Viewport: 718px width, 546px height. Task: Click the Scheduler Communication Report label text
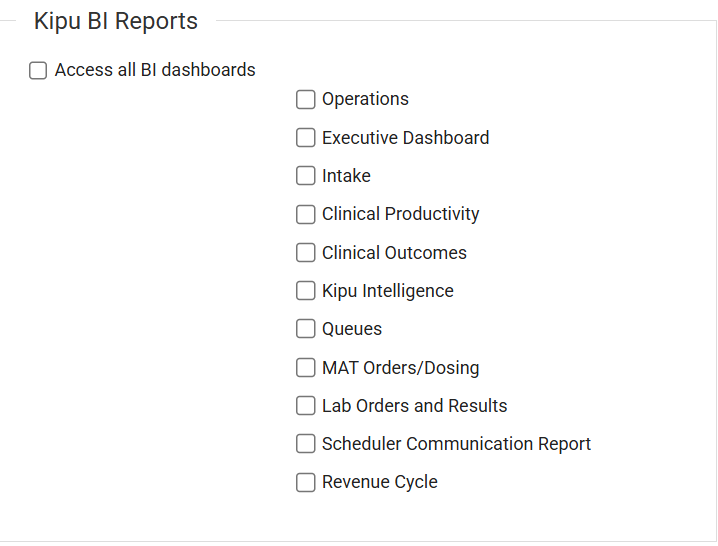[456, 444]
